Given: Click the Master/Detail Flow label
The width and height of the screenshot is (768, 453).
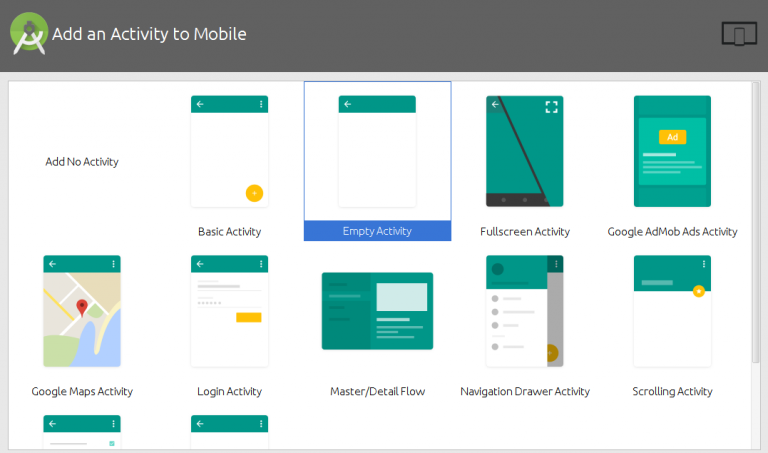Looking at the screenshot, I should tap(377, 391).
